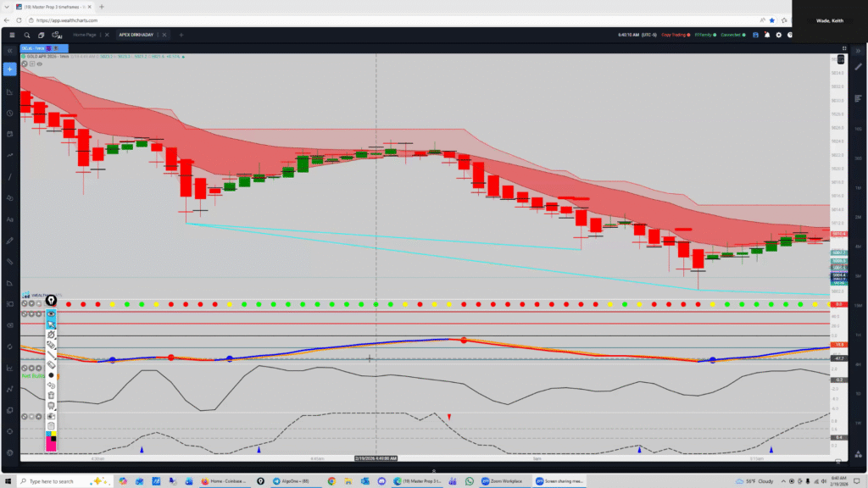Toggle eye icon beside the gold chart legend

click(39, 64)
